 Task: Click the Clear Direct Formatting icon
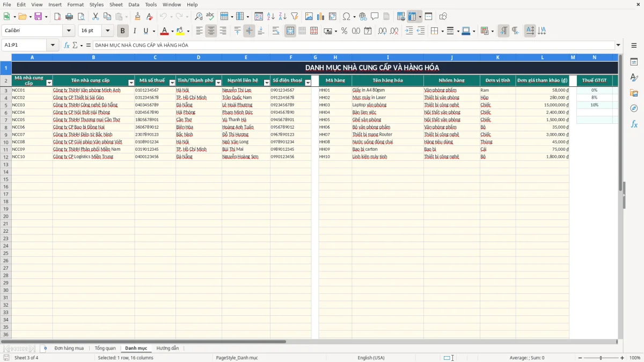[150, 17]
